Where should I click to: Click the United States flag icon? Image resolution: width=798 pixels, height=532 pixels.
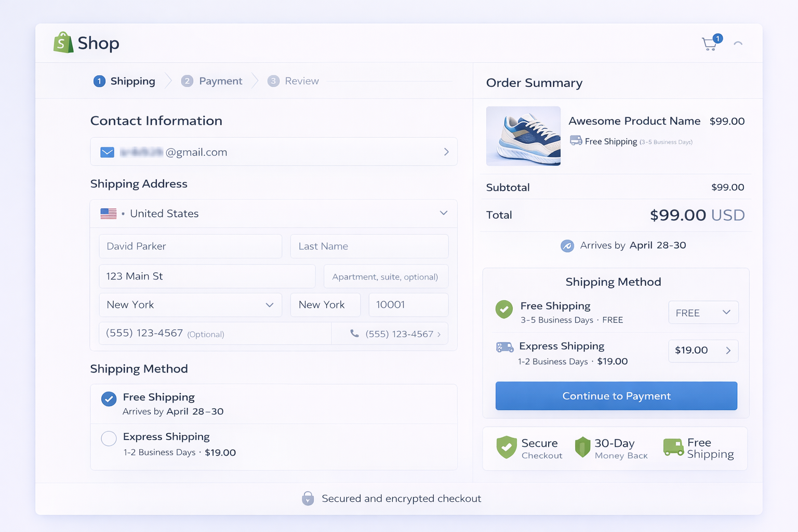109,213
